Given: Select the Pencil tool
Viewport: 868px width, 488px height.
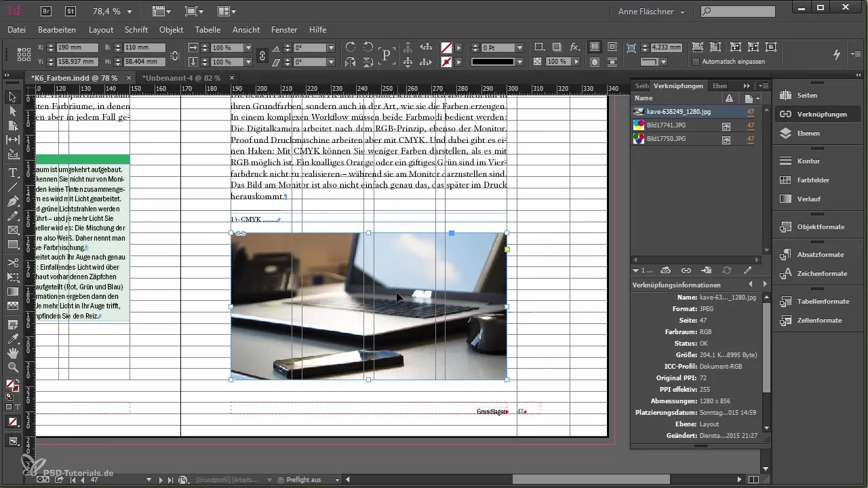Looking at the screenshot, I should 13,217.
